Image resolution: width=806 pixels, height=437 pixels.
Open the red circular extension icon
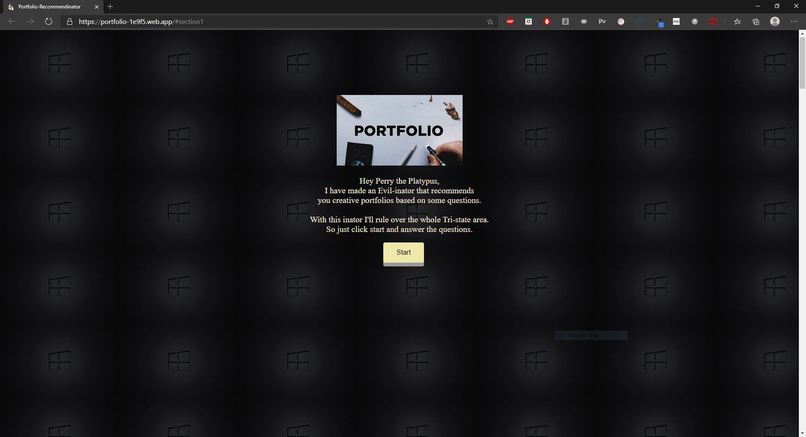coord(713,22)
